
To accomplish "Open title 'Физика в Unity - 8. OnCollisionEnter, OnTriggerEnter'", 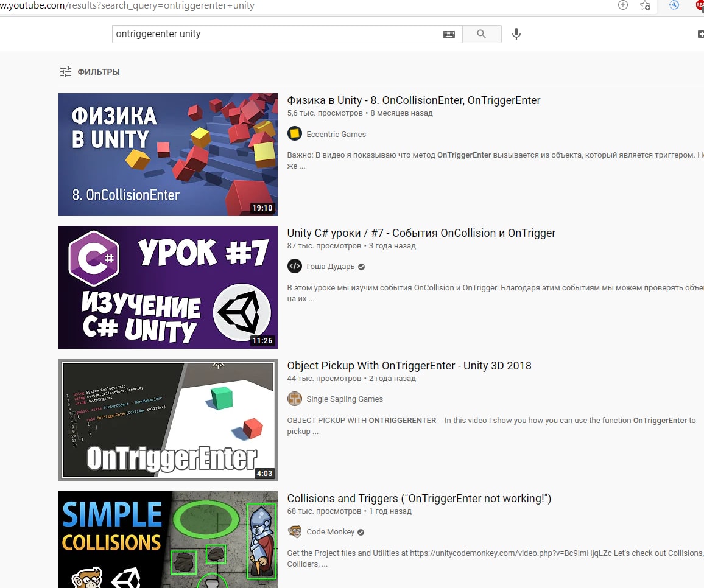I will coord(414,100).
